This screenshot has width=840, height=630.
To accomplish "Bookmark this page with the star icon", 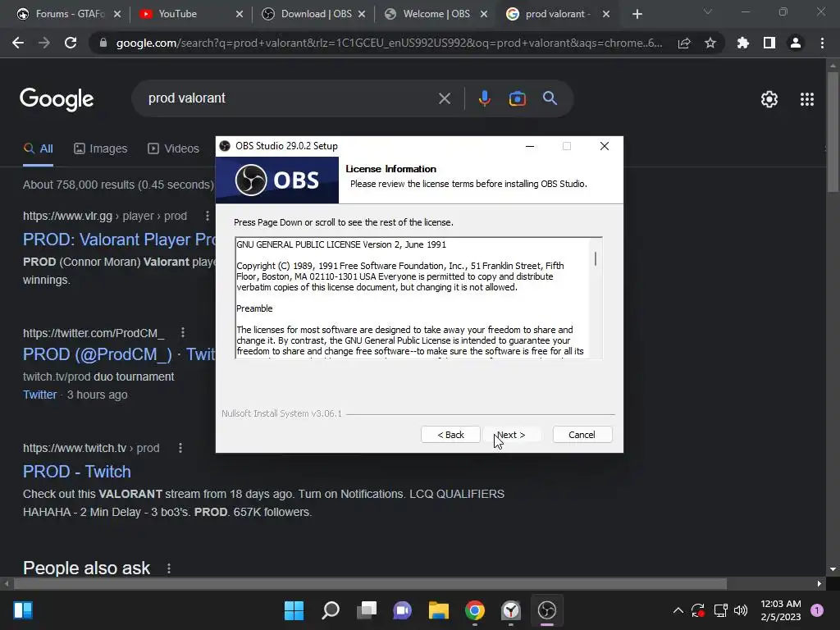I will click(710, 43).
